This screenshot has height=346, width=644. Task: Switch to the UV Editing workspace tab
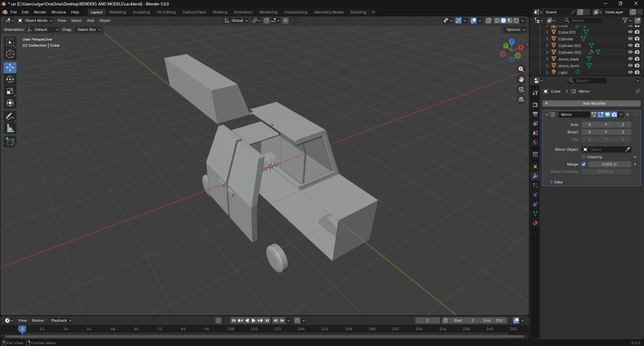tap(166, 12)
